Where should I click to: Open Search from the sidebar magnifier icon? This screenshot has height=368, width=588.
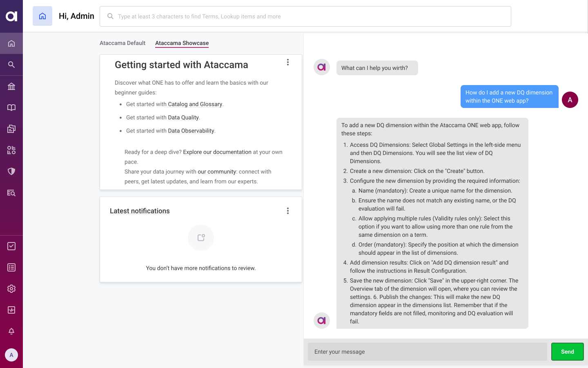pos(11,65)
